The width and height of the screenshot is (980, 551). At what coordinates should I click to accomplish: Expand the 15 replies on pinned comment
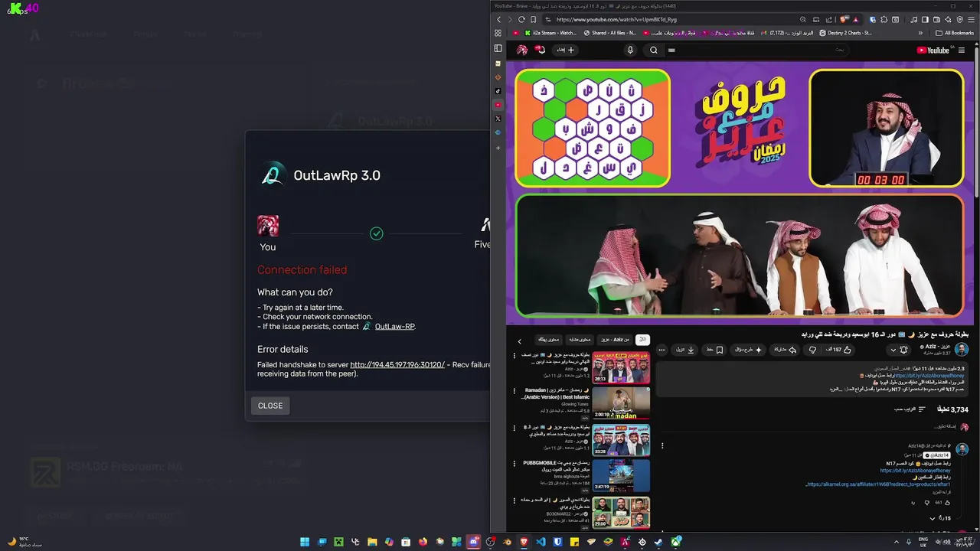[940, 518]
